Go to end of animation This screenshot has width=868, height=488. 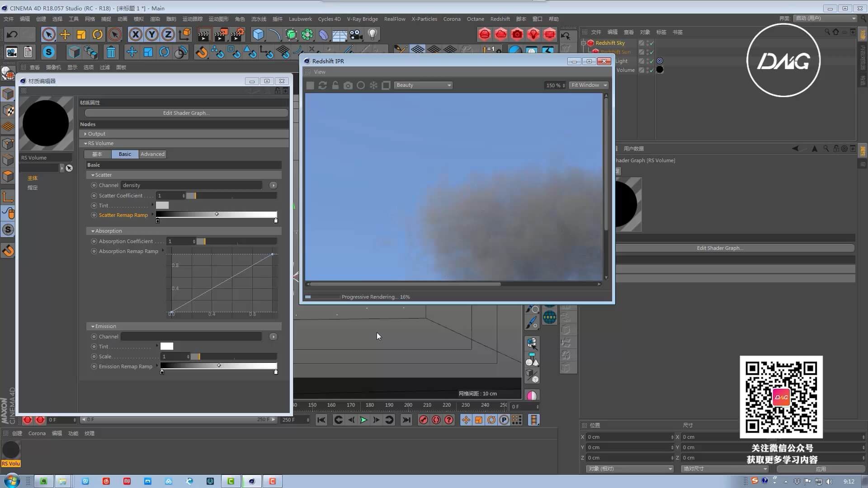pyautogui.click(x=406, y=420)
